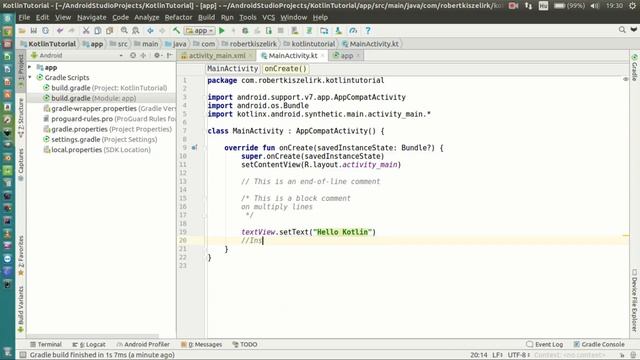Open project panel settings gear
Viewport: 640px width, 360px height.
(x=158, y=55)
